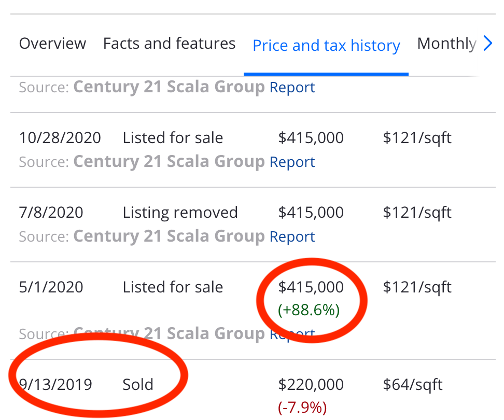Click the $220,000 sold price
Image resolution: width=504 pixels, height=420 pixels.
311,385
